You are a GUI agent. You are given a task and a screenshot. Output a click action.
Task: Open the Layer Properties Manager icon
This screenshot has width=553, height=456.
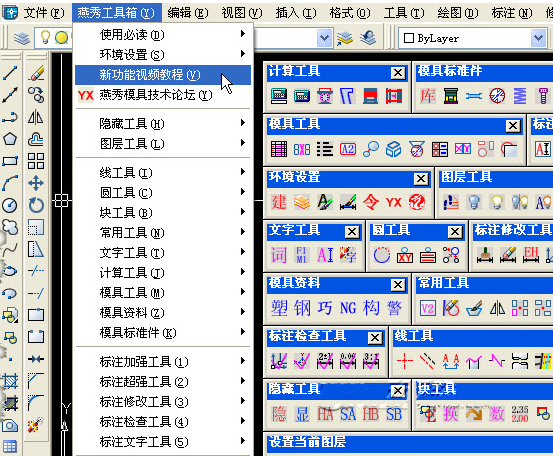click(x=21, y=38)
